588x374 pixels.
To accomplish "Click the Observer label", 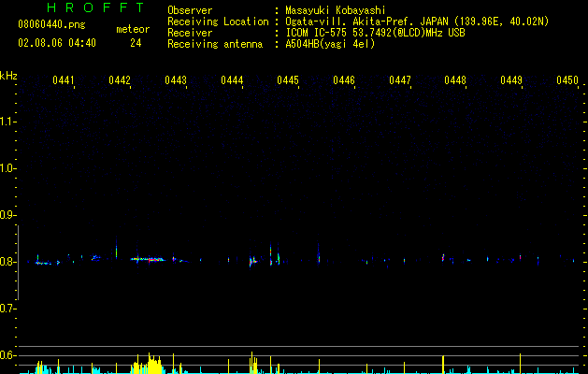I will 190,10.
